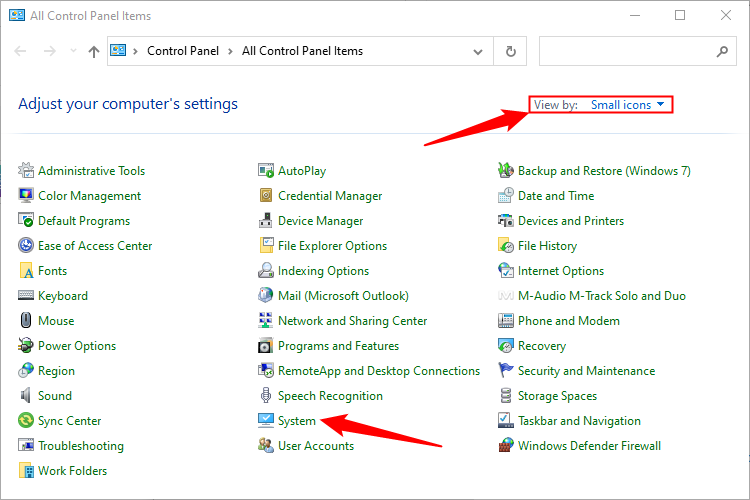750x500 pixels.
Task: Click the Sync Center icon
Action: (x=26, y=421)
